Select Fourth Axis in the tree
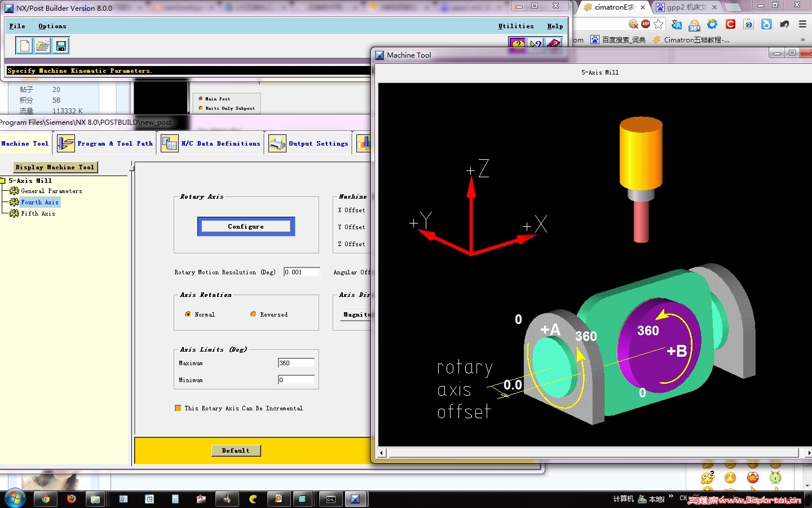Viewport: 812px width, 508px height. tap(39, 202)
